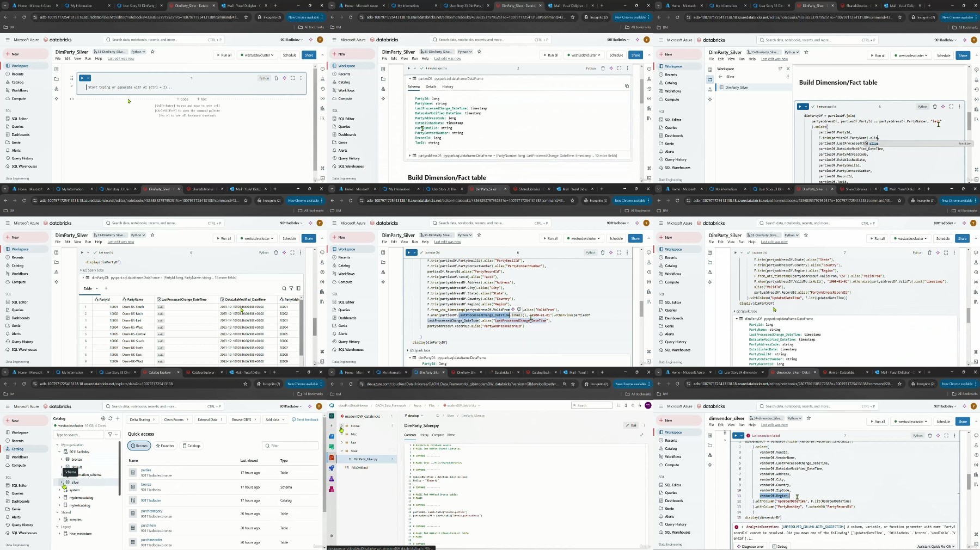Screen dimensions: 980x550
Task: Open project settings gear in Azure DevOps window
Action: click(x=332, y=536)
